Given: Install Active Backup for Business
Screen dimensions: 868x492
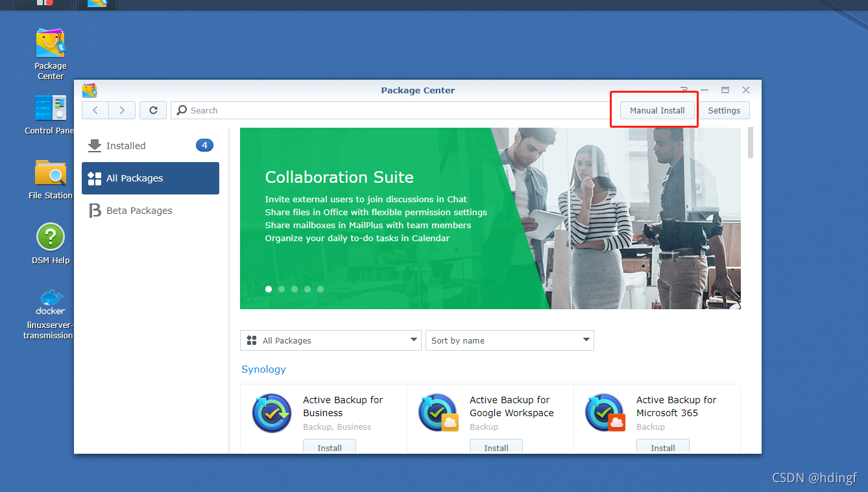Looking at the screenshot, I should [330, 447].
